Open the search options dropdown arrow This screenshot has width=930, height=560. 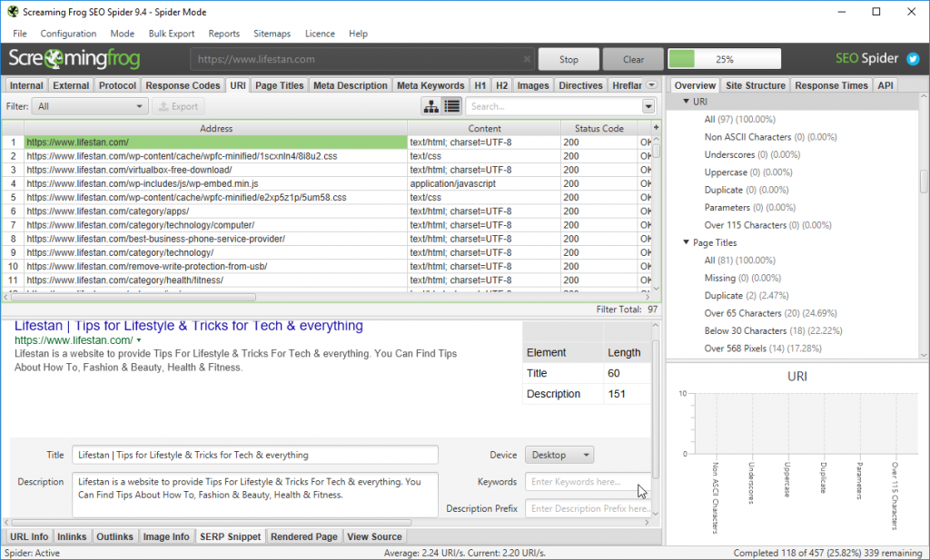pos(648,107)
